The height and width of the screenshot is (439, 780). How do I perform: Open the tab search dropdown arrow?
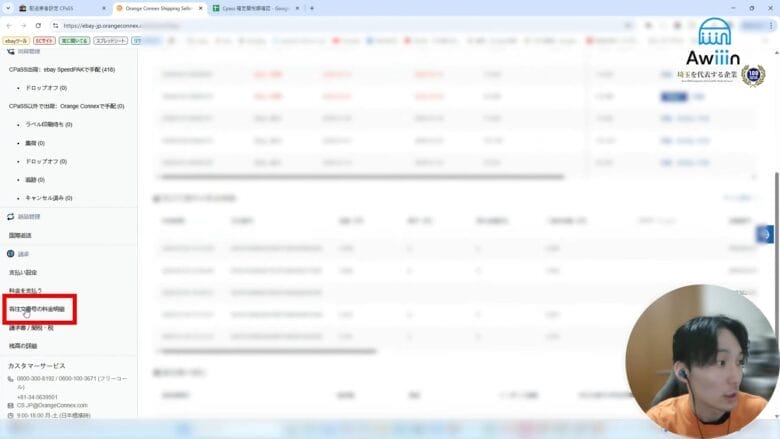click(7, 8)
